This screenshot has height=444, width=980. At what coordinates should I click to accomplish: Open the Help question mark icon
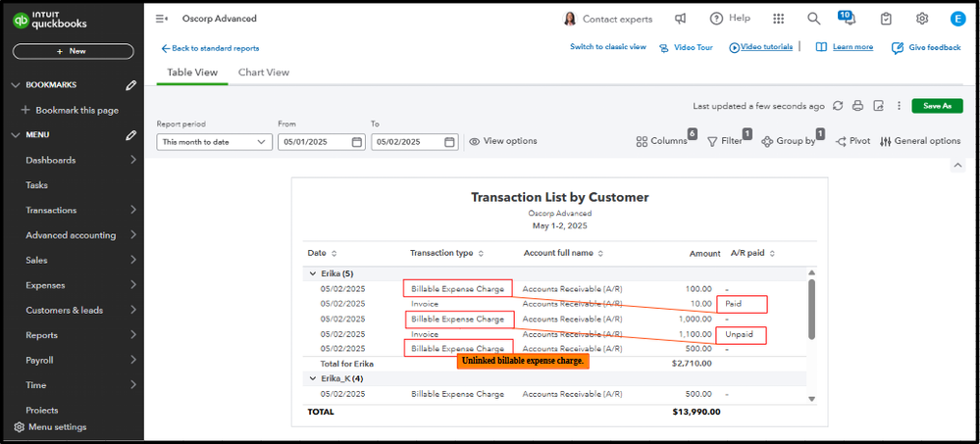(716, 19)
